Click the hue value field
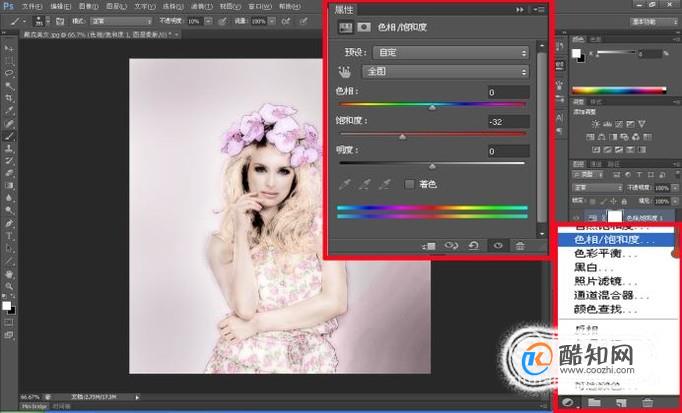This screenshot has height=413, width=682. point(508,92)
